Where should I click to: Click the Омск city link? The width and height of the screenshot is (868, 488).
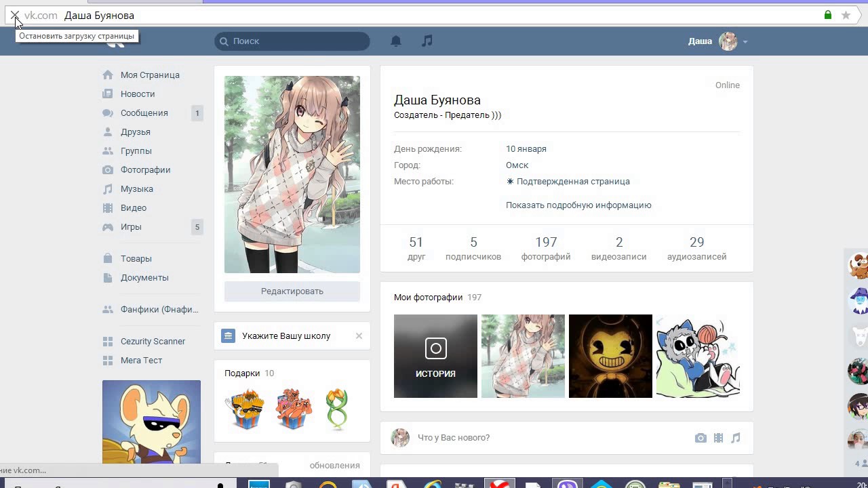pos(517,165)
